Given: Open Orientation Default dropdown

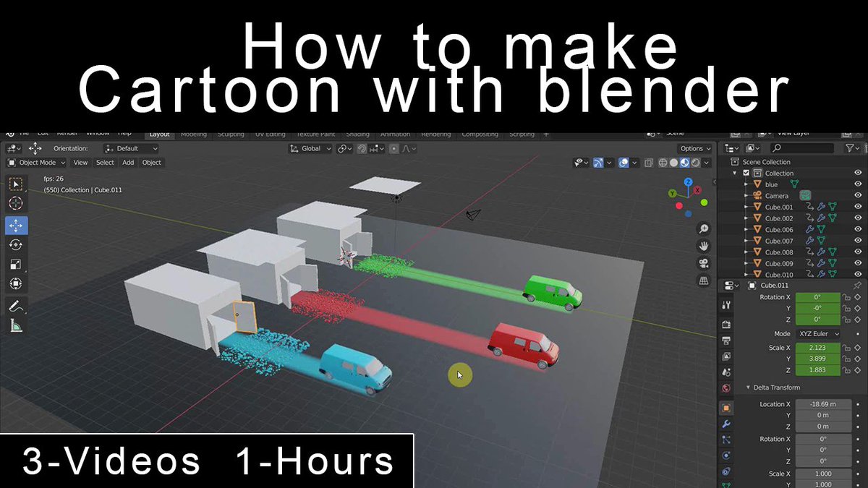Looking at the screenshot, I should coord(131,148).
